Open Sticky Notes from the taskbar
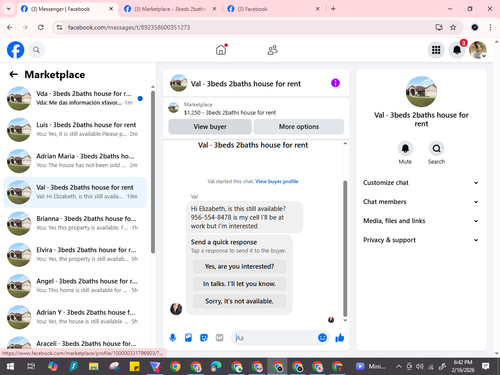The height and width of the screenshot is (375, 500). click(x=134, y=367)
